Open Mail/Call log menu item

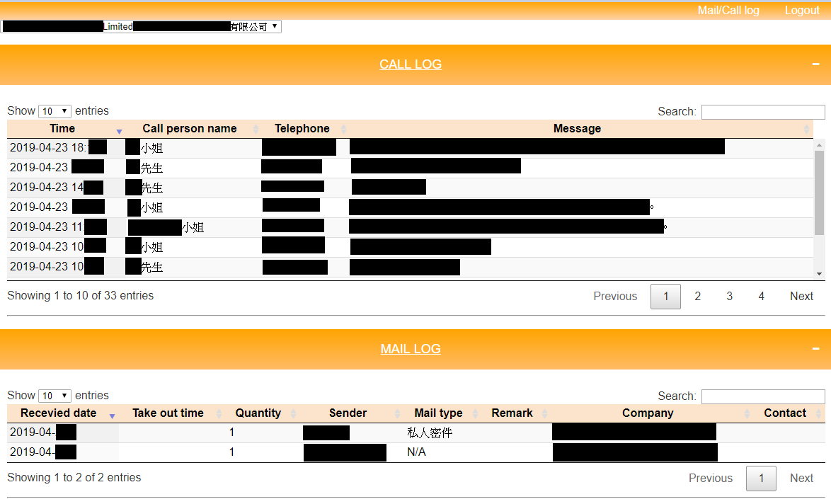point(728,11)
